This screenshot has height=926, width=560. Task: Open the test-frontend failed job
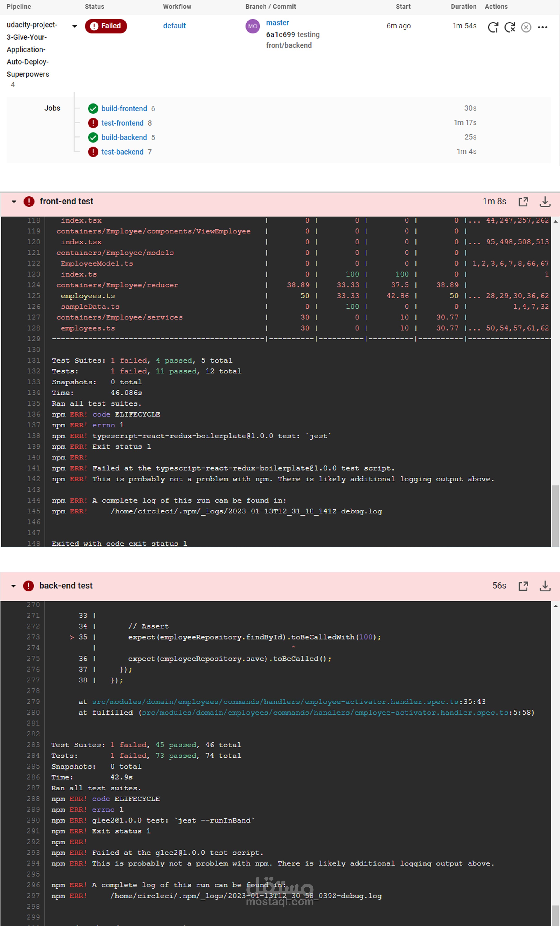coord(122,123)
